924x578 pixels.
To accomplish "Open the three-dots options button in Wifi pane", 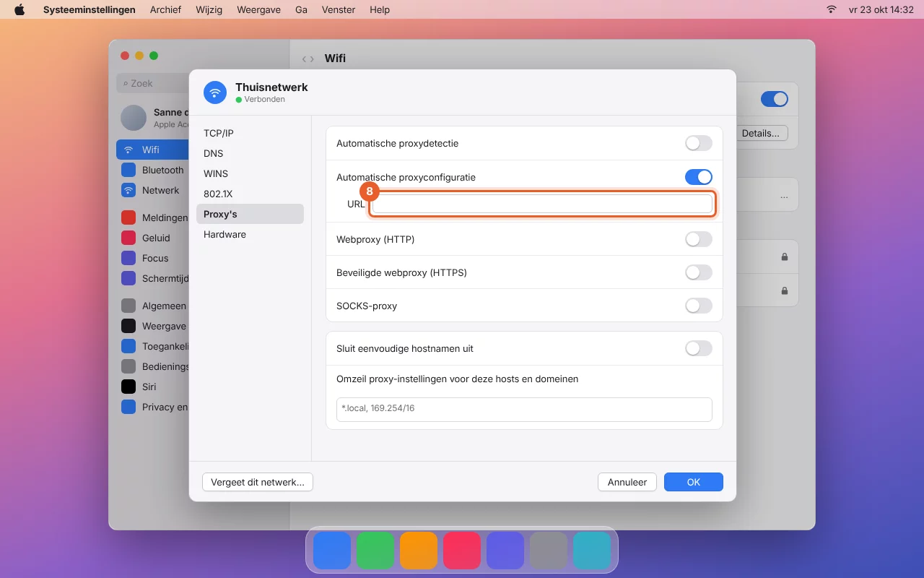I will (x=784, y=196).
